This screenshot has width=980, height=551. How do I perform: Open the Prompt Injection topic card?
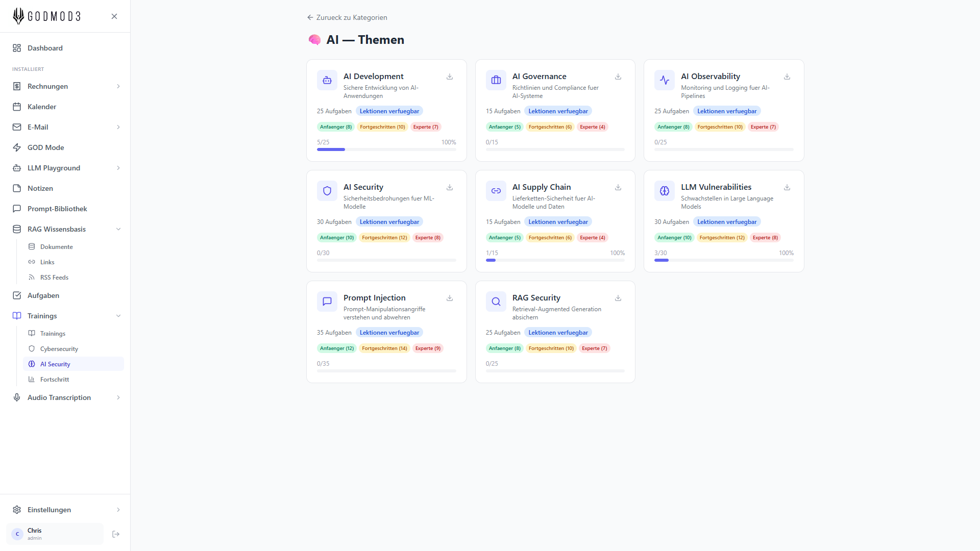(386, 332)
